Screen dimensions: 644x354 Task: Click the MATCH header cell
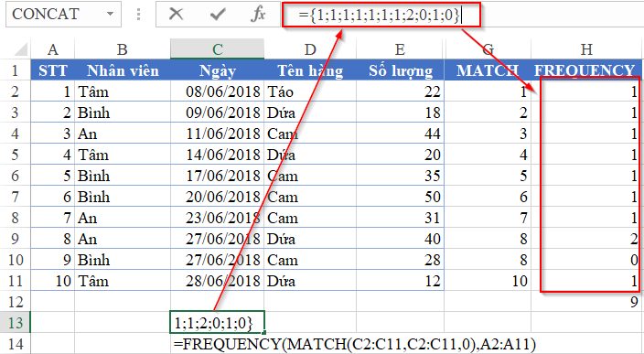coord(488,70)
